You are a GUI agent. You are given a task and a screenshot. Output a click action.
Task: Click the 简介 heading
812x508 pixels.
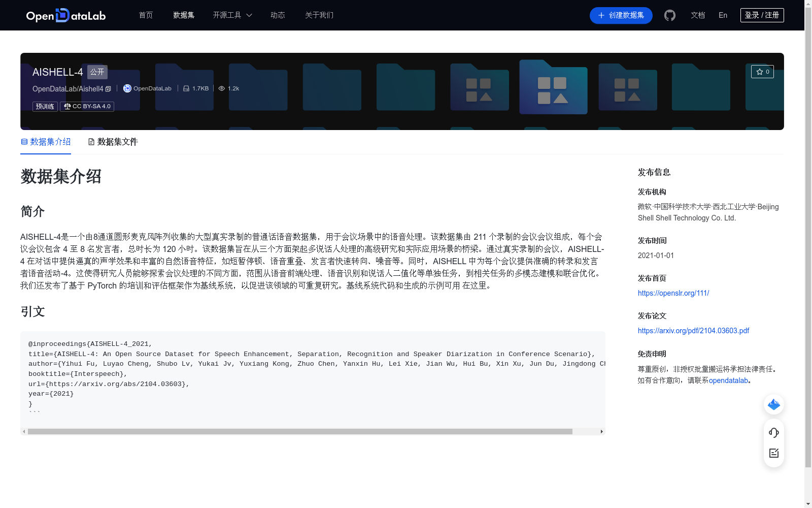click(x=33, y=211)
